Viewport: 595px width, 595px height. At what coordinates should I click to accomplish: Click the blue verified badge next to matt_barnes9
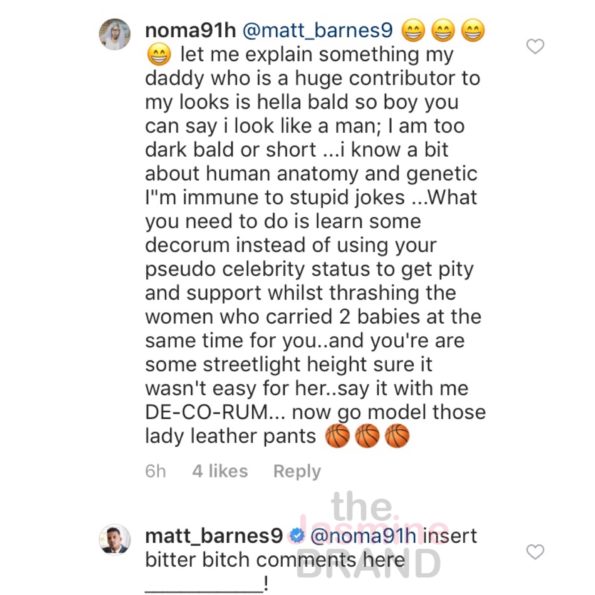click(x=296, y=536)
